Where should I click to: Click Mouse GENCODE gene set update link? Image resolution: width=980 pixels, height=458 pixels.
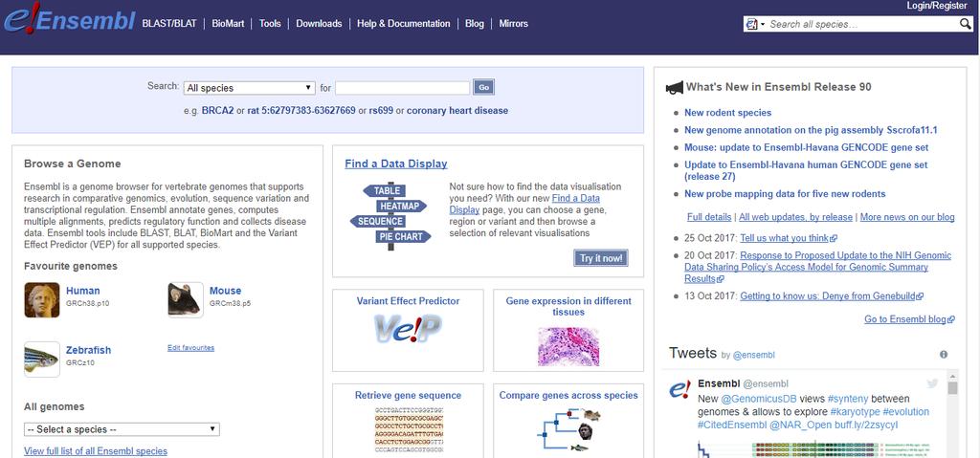pyautogui.click(x=806, y=148)
